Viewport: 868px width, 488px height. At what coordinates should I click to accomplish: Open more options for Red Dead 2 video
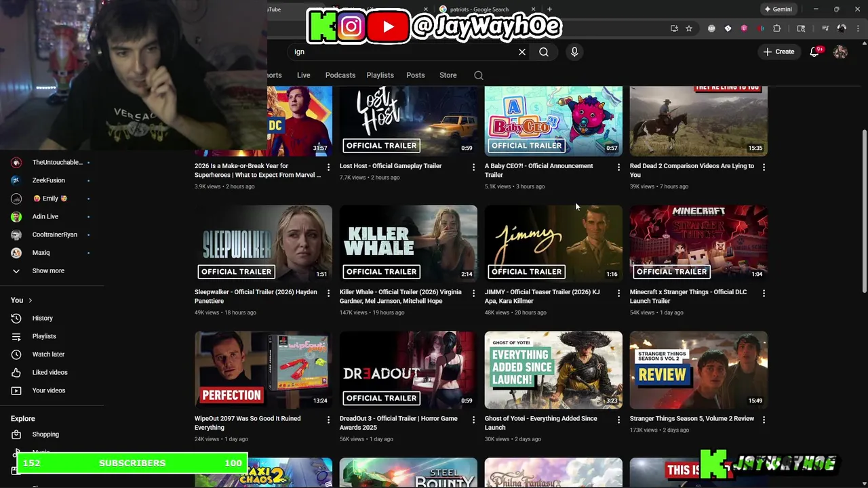(764, 167)
